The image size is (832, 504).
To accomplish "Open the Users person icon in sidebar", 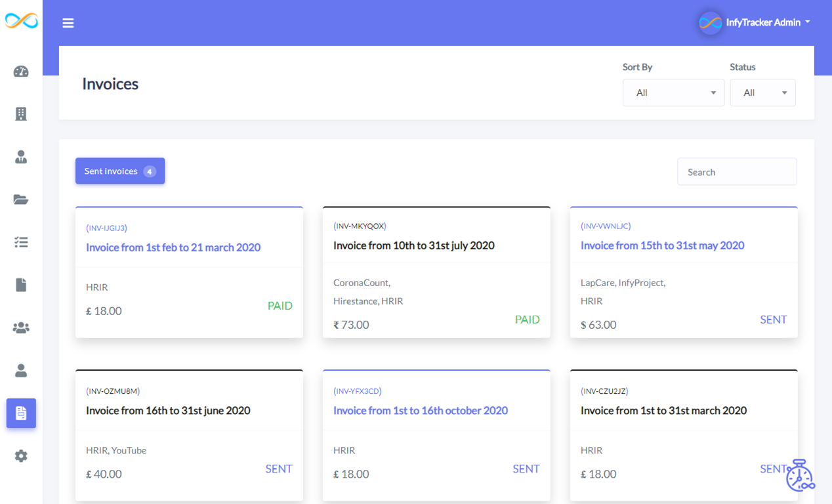I will pos(20,157).
